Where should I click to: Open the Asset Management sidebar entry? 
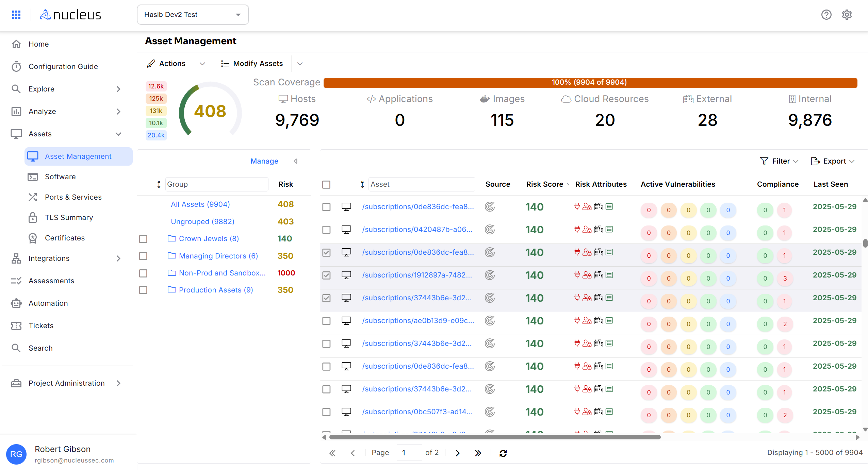[78, 156]
